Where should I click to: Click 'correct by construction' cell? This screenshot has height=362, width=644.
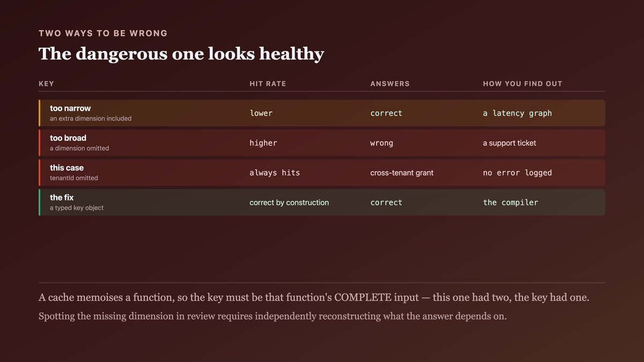[x=289, y=203]
